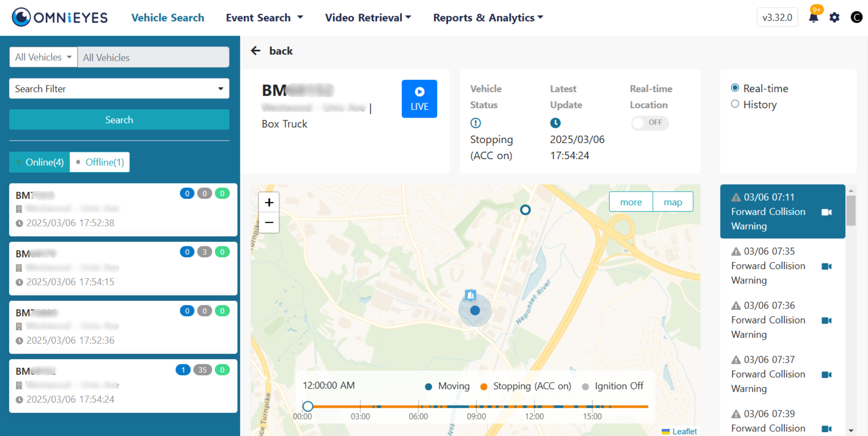Viewport: 868px width, 436px height.
Task: Open video for 03/06 07:36 collision warning
Action: [x=826, y=321]
